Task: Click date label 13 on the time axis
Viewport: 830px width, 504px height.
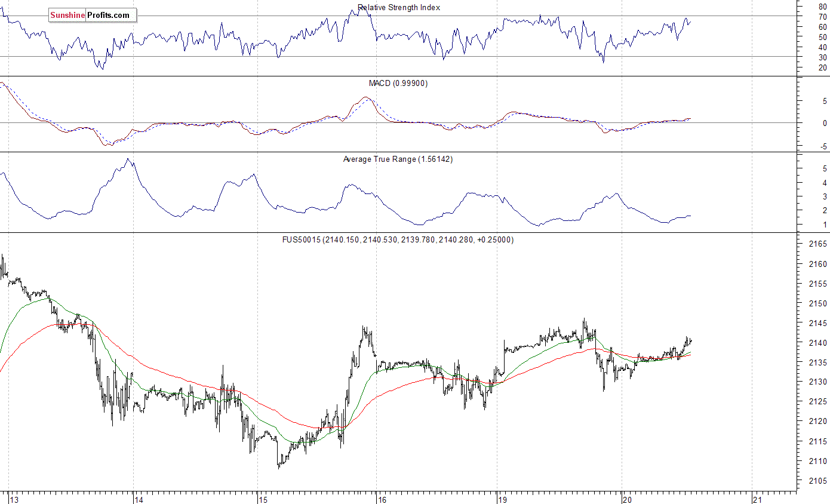Action: coord(15,499)
